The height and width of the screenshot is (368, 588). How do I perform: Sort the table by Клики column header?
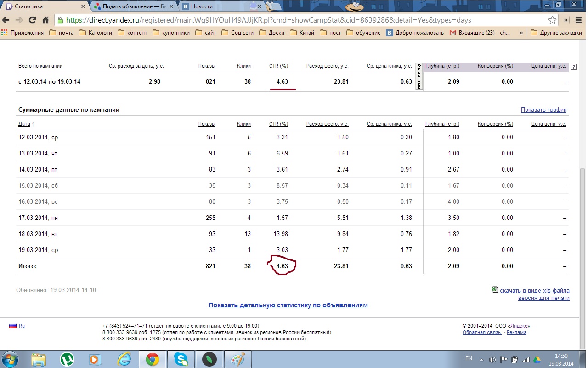click(244, 124)
